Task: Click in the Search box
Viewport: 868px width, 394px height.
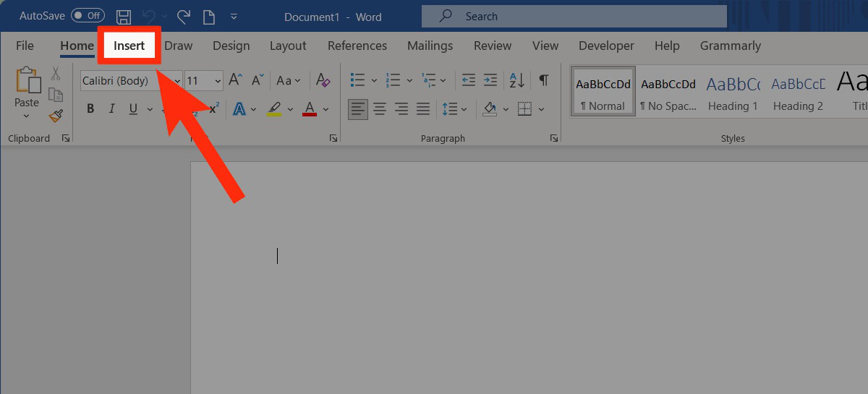Action: 574,16
